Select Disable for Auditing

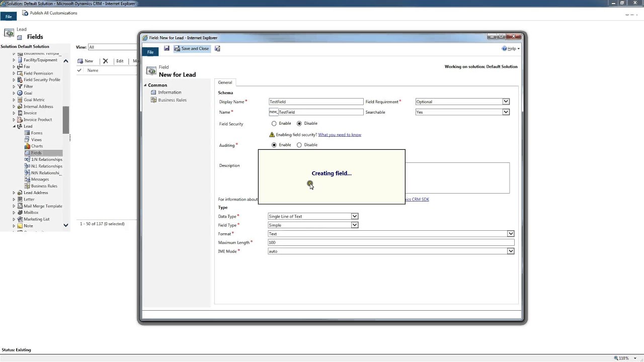(x=299, y=145)
